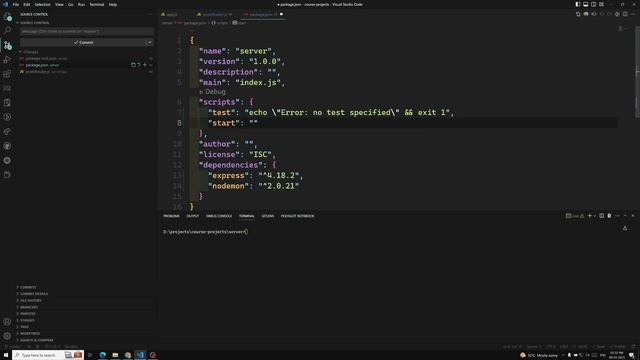Toggle the primary side bar visibility
The image size is (640, 360).
point(578,4)
